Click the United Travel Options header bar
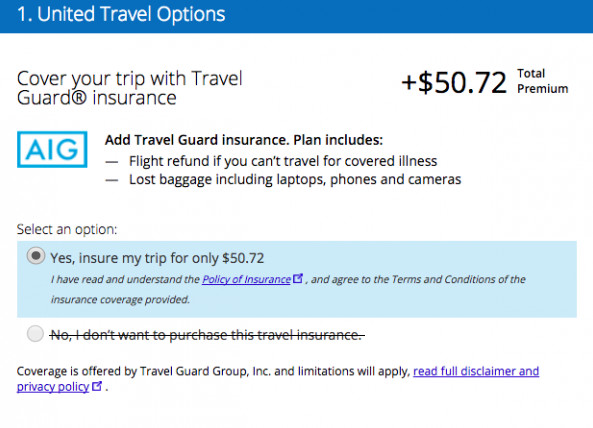 pyautogui.click(x=296, y=16)
